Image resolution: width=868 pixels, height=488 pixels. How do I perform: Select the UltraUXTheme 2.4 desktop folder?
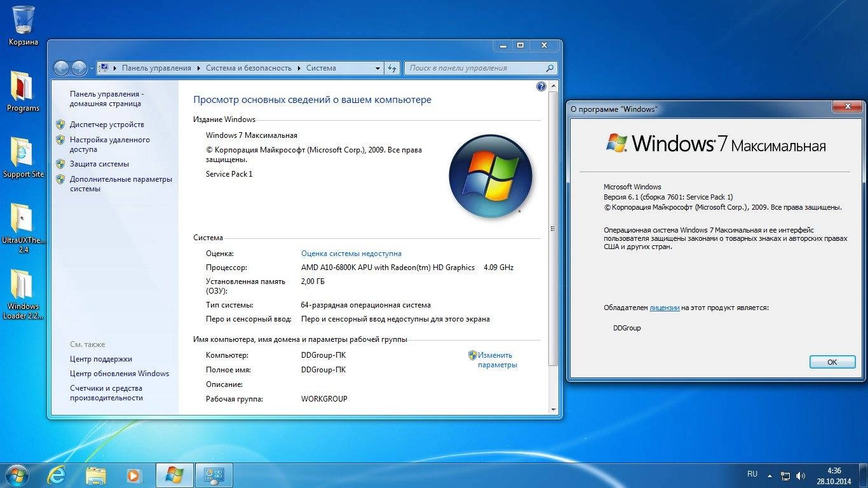coord(23,228)
